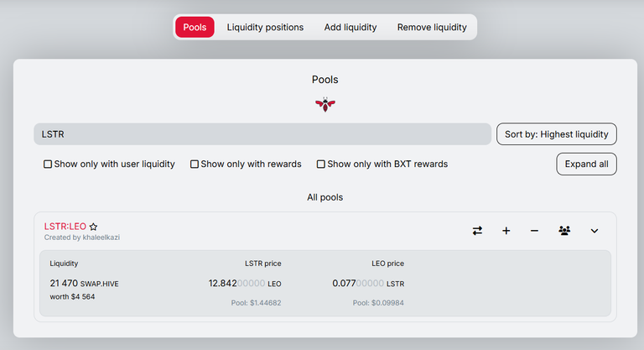Tick Show only with BXT rewards
This screenshot has height=350, width=644.
321,165
